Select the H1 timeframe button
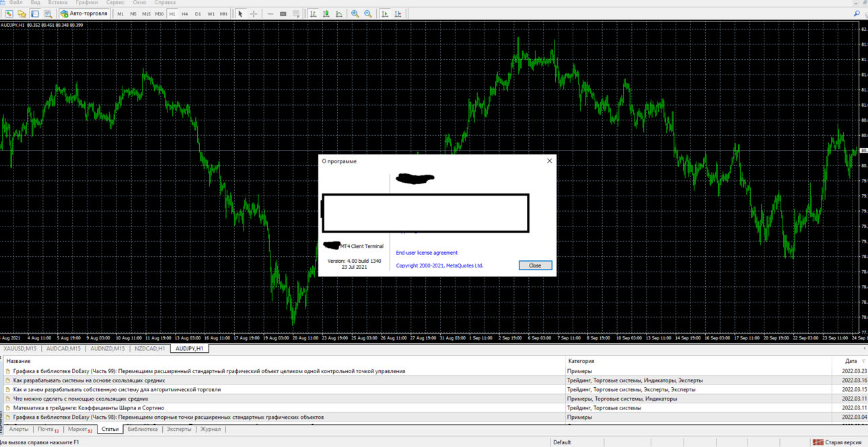This screenshot has width=868, height=447. pos(172,13)
